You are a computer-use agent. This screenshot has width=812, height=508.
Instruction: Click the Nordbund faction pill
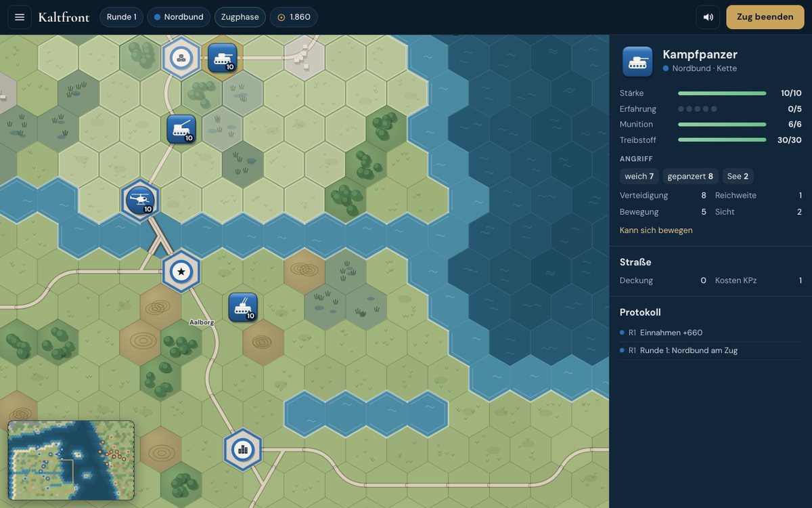click(179, 17)
